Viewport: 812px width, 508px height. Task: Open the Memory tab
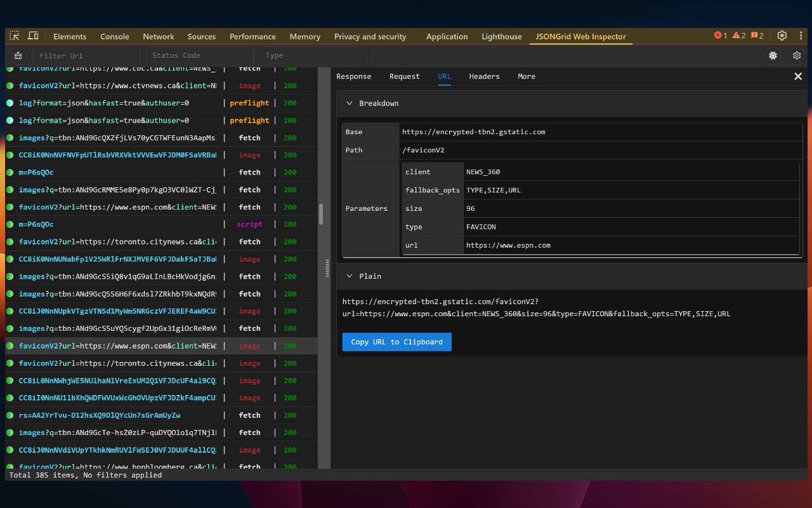[x=305, y=36]
